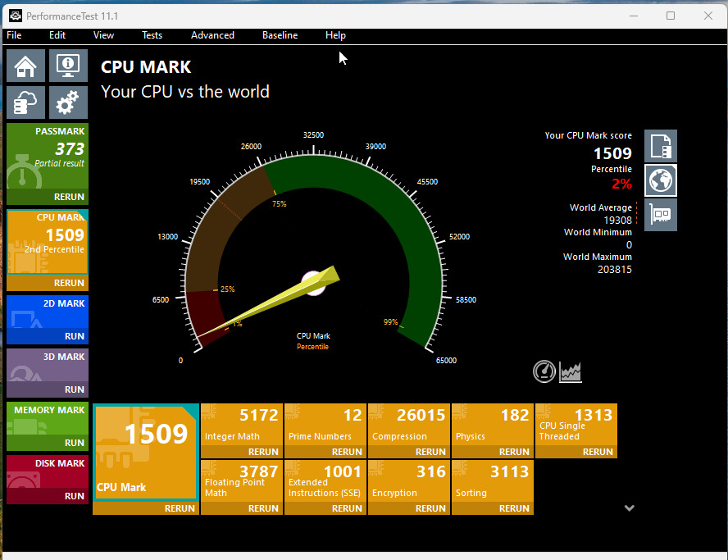Select the world globe comparison icon
Viewport: 728px width, 560px height.
660,180
